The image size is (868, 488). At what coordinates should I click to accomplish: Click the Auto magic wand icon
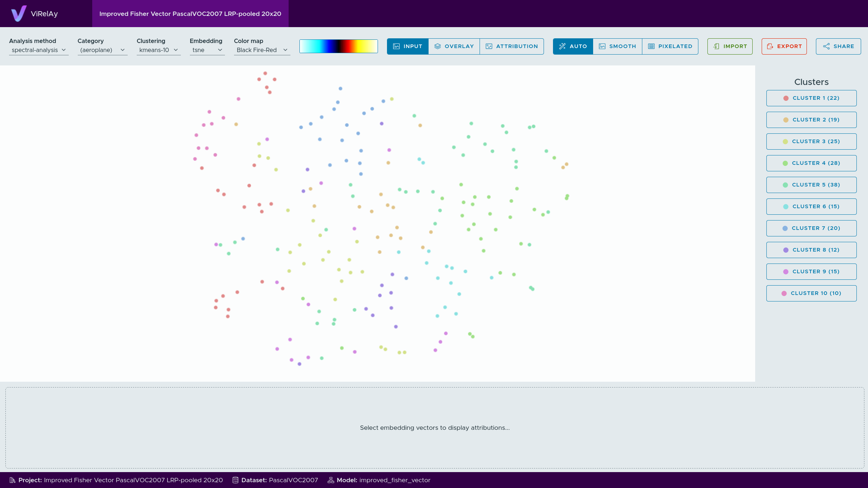pyautogui.click(x=562, y=46)
